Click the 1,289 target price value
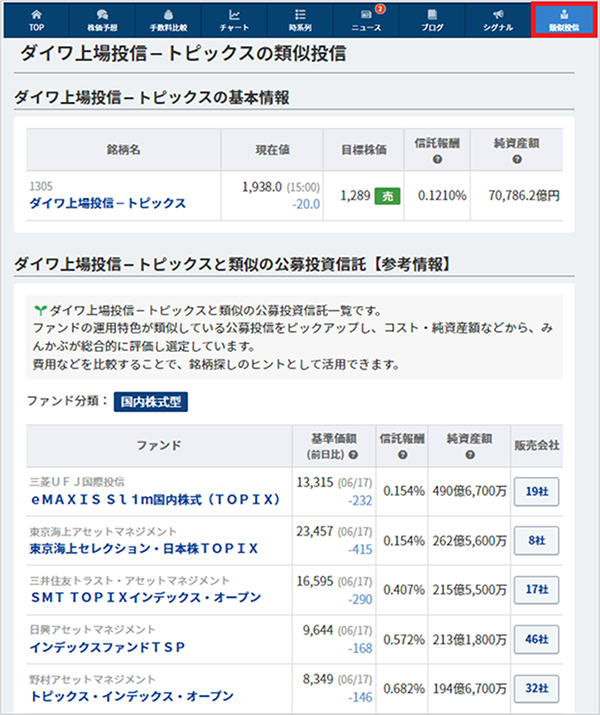This screenshot has height=715, width=600. point(355,196)
